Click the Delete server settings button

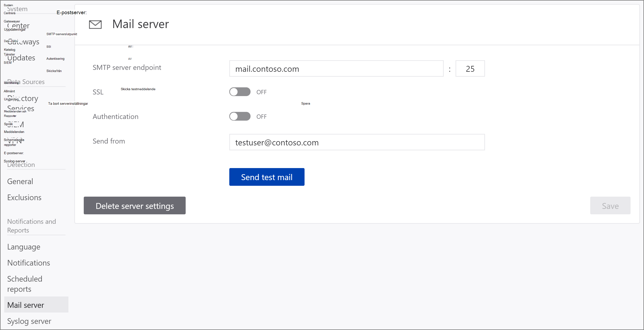coord(135,205)
